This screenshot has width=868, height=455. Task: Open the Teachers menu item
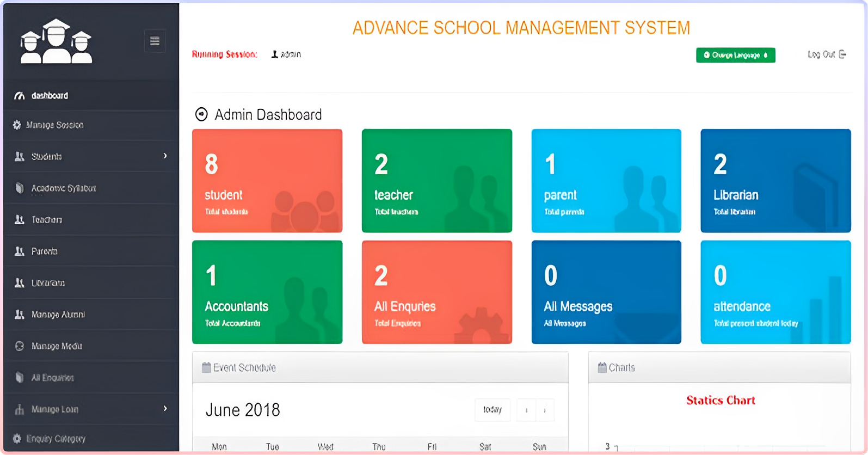46,220
